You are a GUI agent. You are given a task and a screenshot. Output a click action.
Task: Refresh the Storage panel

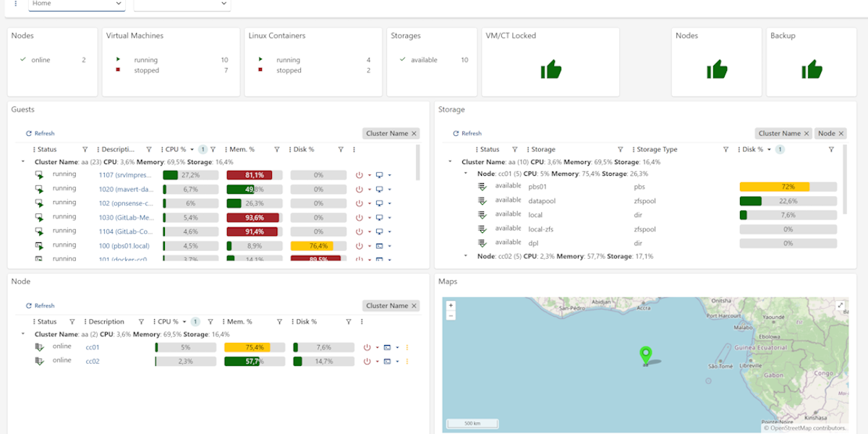pyautogui.click(x=467, y=134)
